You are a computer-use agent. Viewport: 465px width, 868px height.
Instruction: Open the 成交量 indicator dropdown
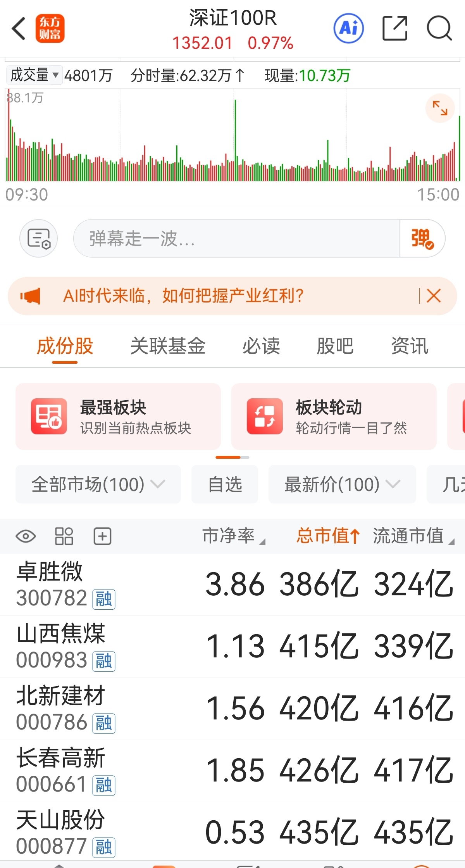(x=34, y=75)
